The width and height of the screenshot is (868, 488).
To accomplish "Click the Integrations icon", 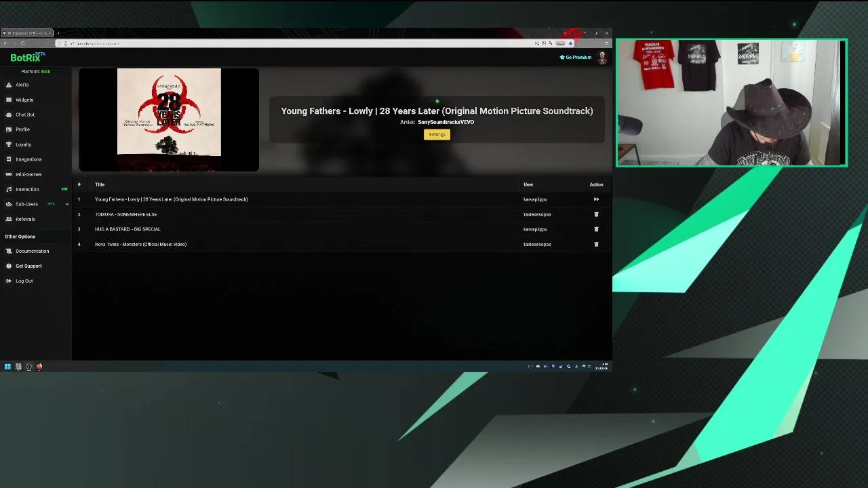I will pyautogui.click(x=8, y=159).
